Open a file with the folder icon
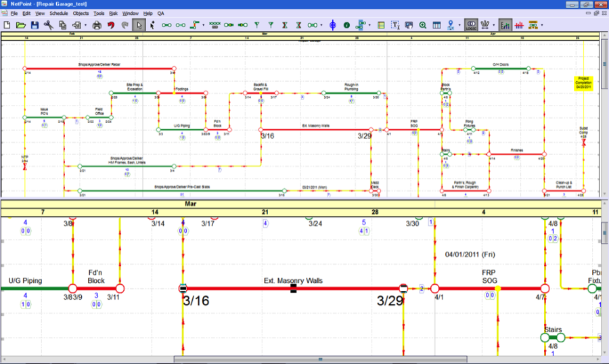Image resolution: width=609 pixels, height=364 pixels. coord(21,25)
